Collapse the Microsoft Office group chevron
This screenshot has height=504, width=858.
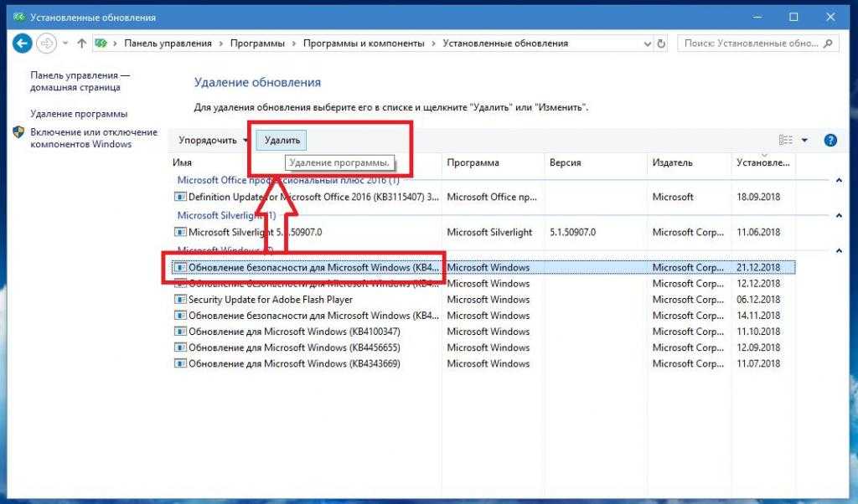point(839,180)
